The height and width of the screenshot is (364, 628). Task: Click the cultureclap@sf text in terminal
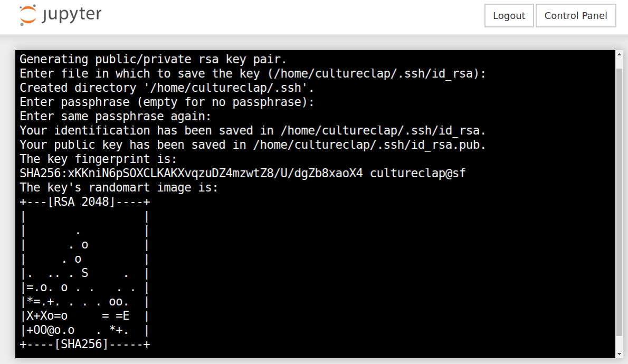418,173
